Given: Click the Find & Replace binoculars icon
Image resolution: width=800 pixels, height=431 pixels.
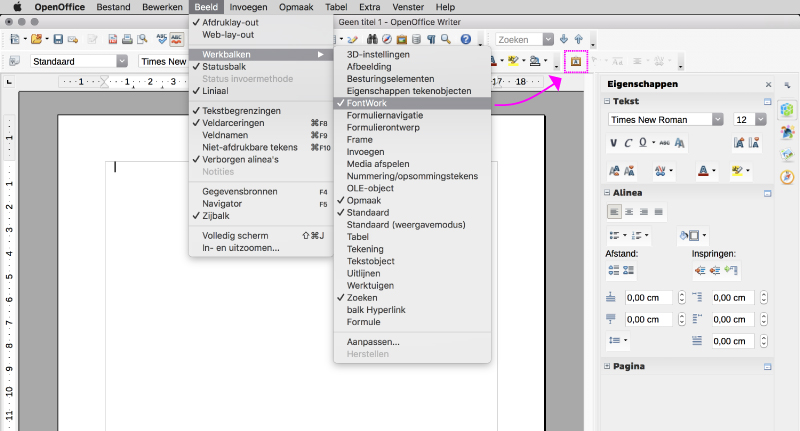Looking at the screenshot, I should pyautogui.click(x=372, y=39).
